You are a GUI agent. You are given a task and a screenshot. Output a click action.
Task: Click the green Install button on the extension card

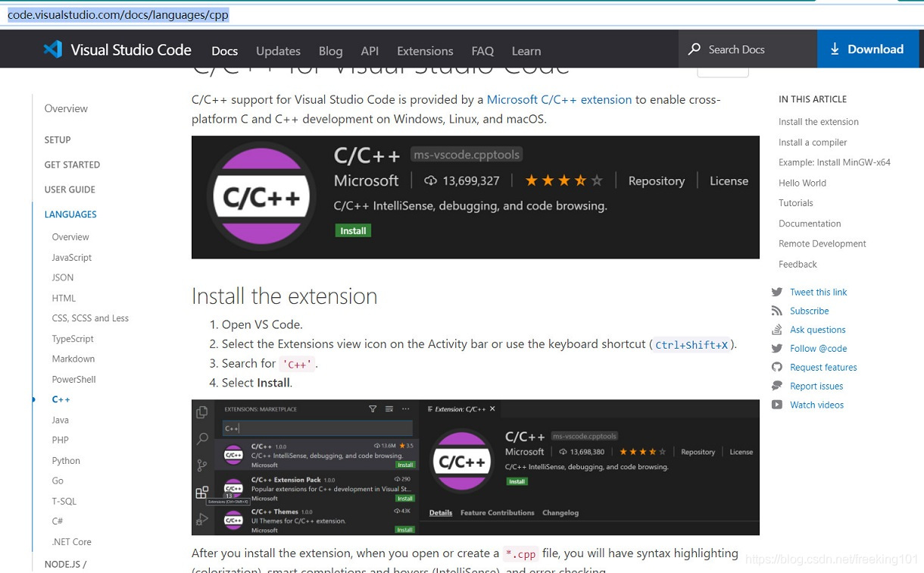[353, 230]
